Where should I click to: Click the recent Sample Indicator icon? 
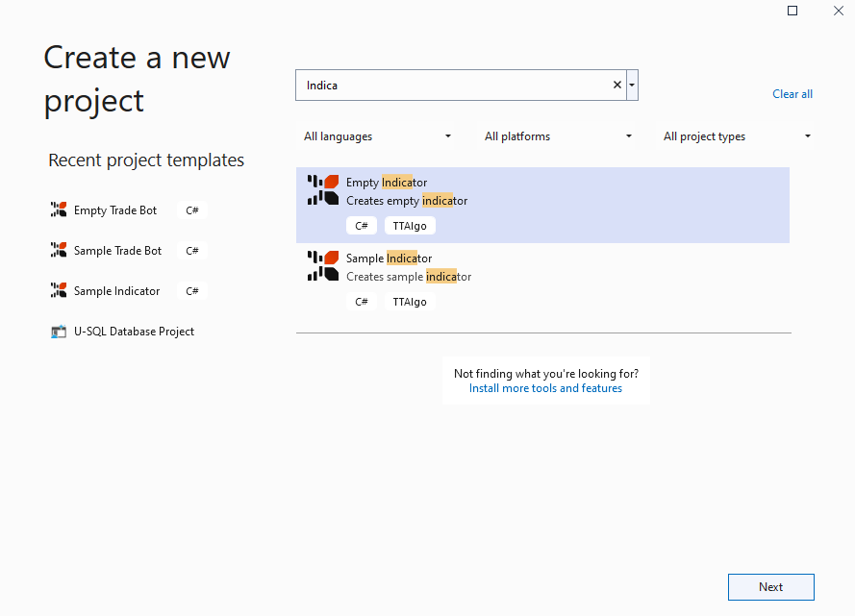(x=59, y=290)
